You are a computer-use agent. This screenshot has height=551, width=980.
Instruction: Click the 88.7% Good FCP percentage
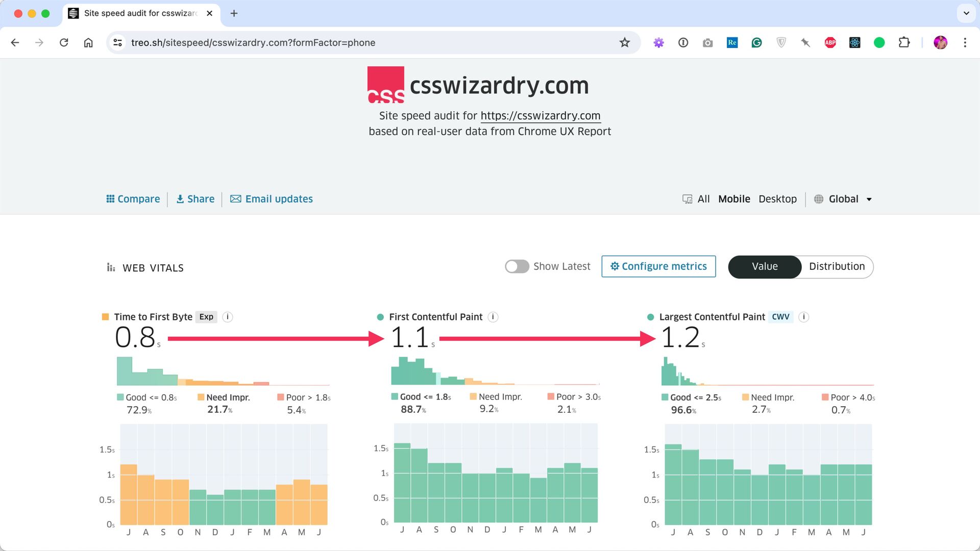pyautogui.click(x=413, y=409)
